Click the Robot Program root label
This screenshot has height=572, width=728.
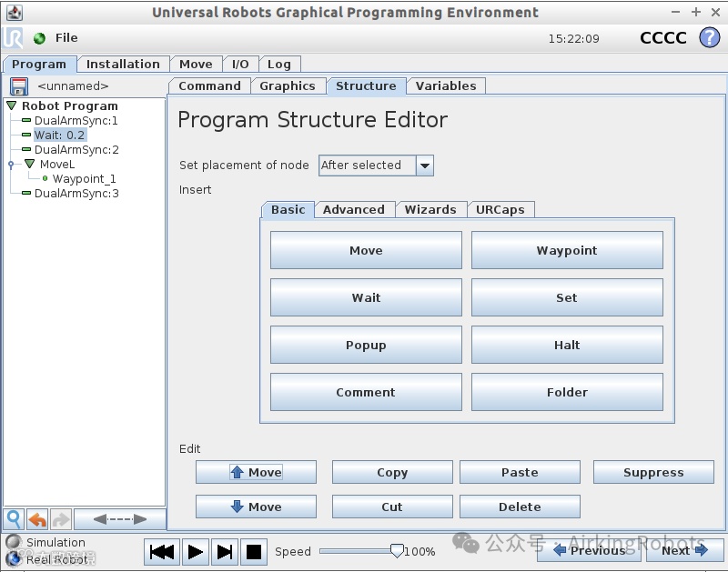click(70, 105)
